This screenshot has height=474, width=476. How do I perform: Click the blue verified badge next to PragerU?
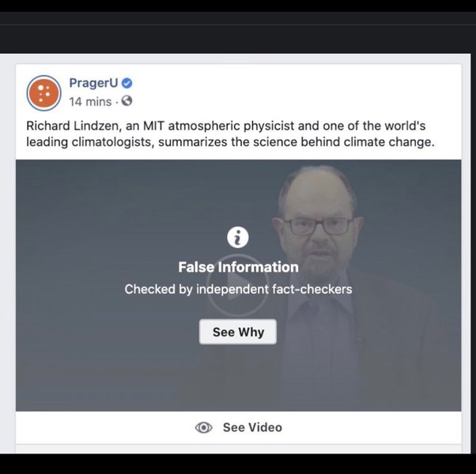pyautogui.click(x=127, y=83)
